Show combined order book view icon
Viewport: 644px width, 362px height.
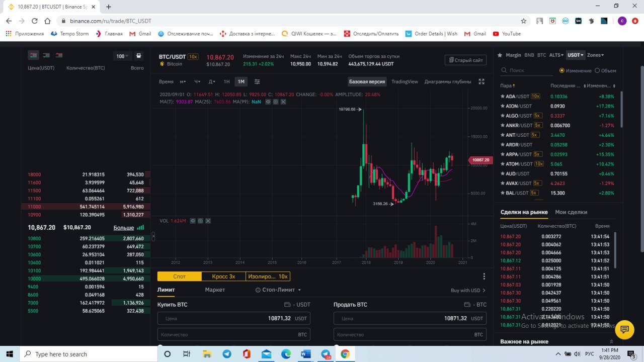coord(33,55)
